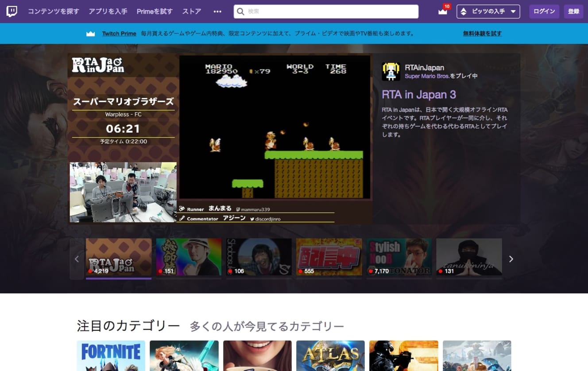Show previous carousel streams
This screenshot has height=371, width=588.
pos(77,259)
